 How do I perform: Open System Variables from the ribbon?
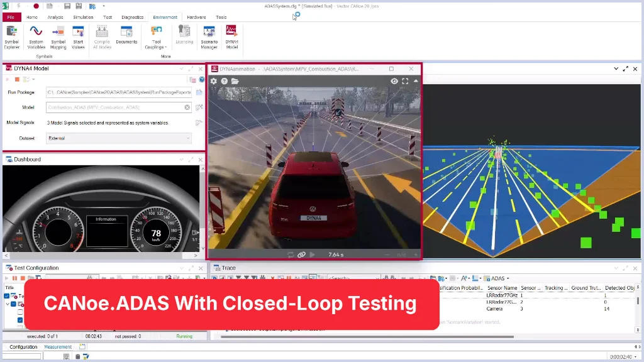tap(36, 37)
